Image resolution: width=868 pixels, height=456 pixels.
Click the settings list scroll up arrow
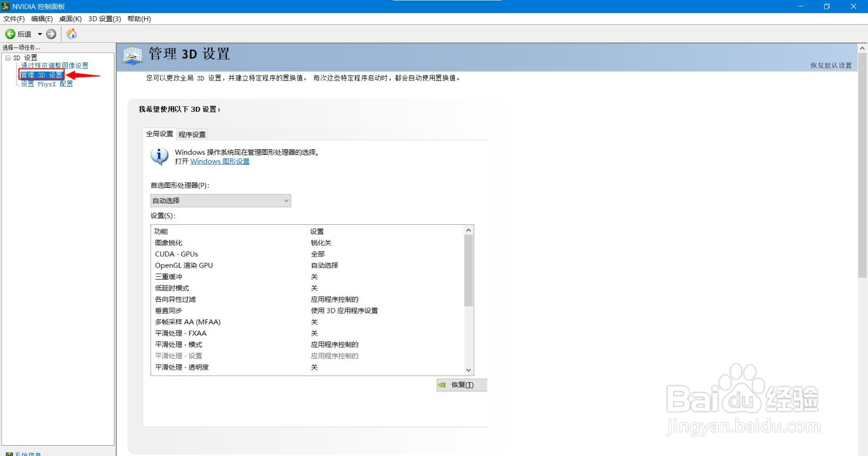click(469, 231)
